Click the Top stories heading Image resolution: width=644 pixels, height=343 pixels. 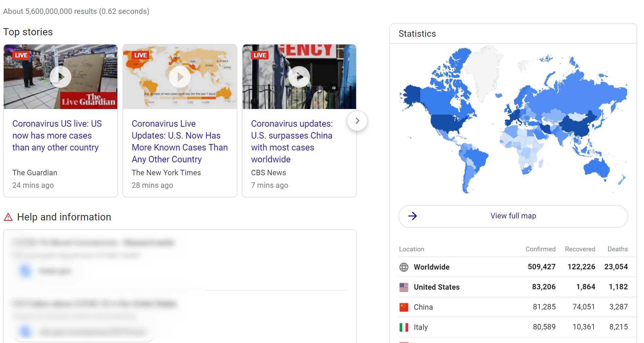28,32
